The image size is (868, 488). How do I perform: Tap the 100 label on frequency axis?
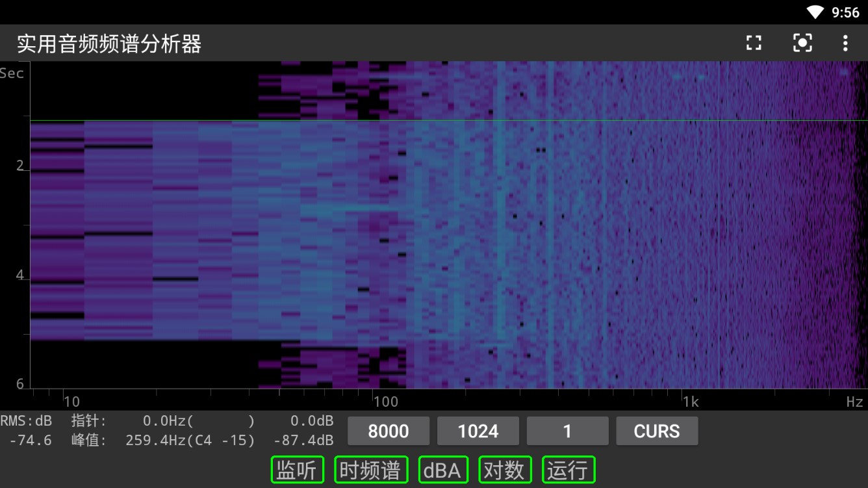(x=386, y=402)
